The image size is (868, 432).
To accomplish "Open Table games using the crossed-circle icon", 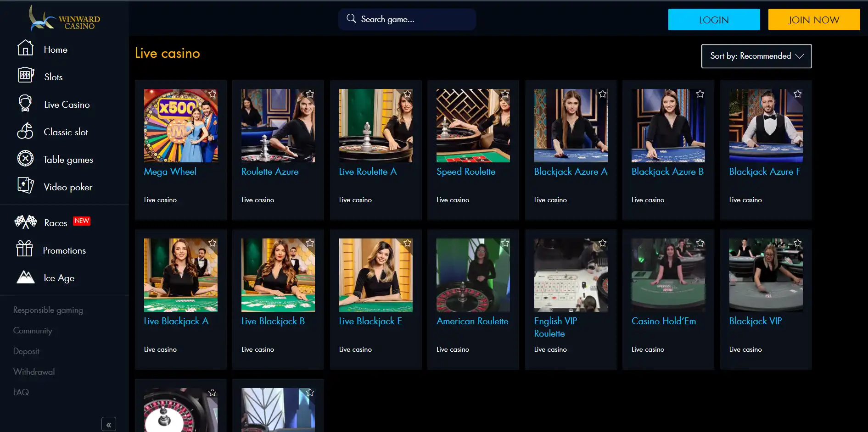I will [25, 158].
